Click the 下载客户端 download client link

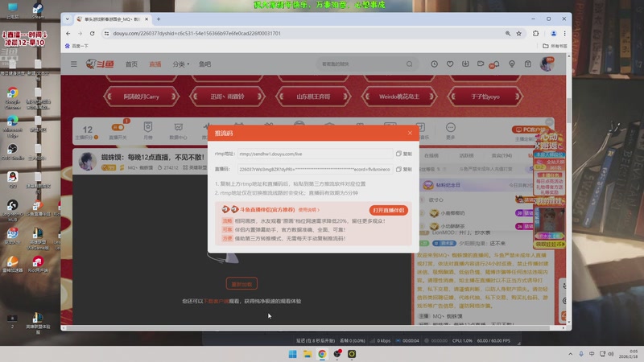coord(216,301)
